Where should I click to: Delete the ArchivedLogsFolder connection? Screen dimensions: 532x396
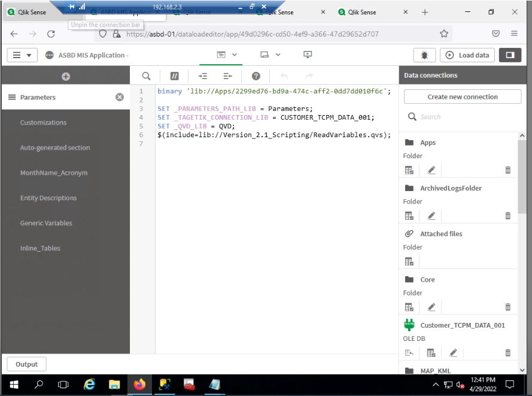coord(507,216)
